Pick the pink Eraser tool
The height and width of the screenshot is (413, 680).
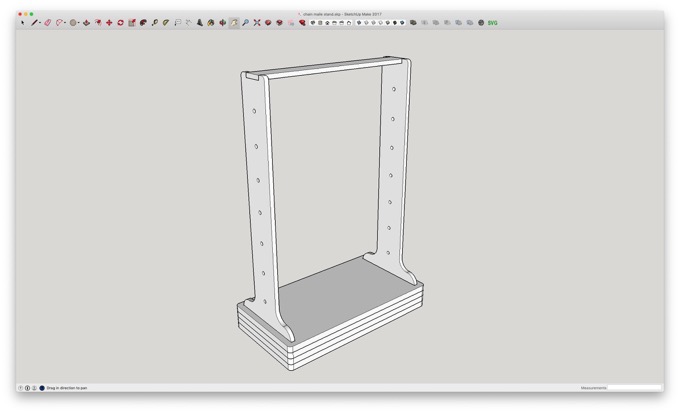48,23
